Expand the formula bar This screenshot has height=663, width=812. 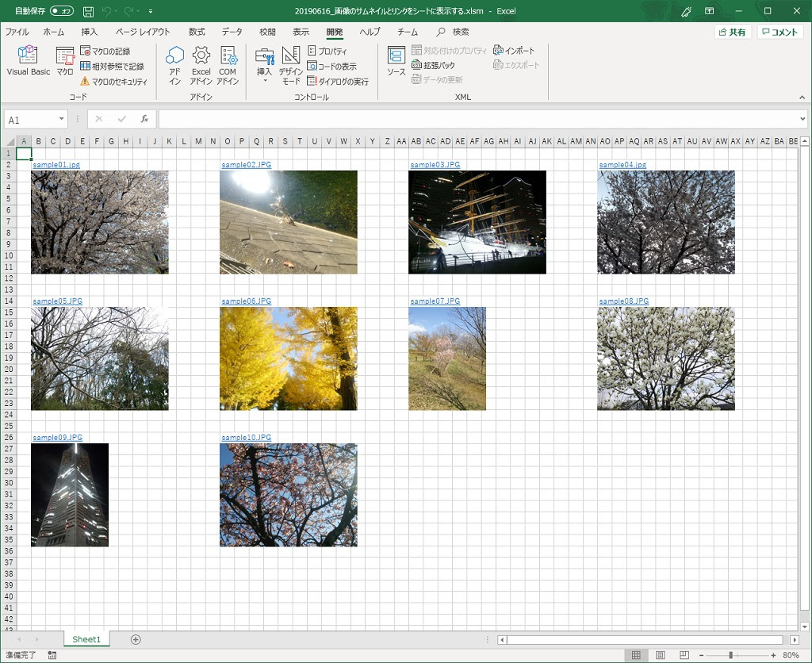click(x=802, y=119)
